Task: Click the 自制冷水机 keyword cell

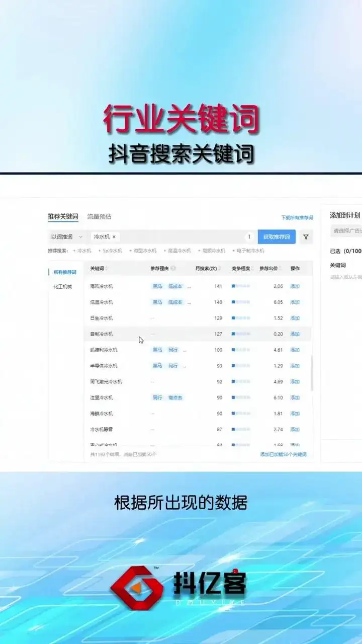Action: coord(102,334)
